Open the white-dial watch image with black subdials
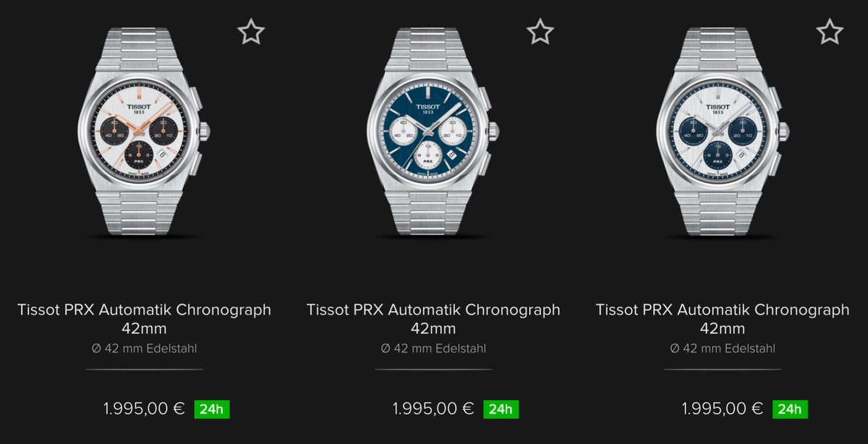The image size is (868, 444). coord(144,132)
